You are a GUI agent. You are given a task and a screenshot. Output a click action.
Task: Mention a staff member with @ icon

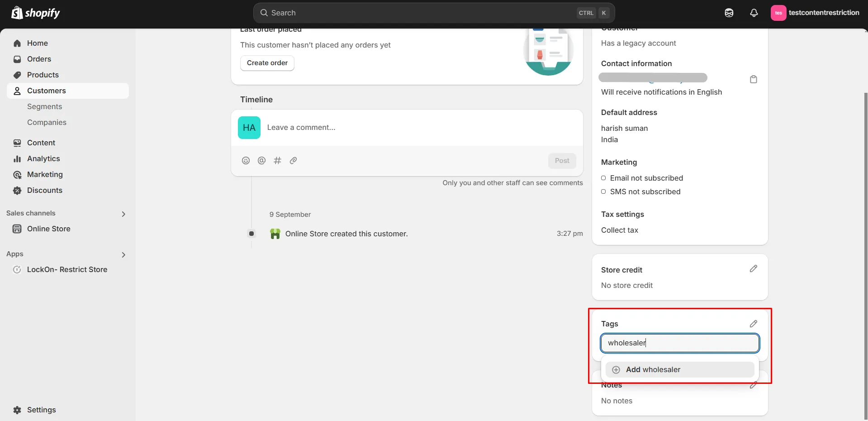point(261,160)
